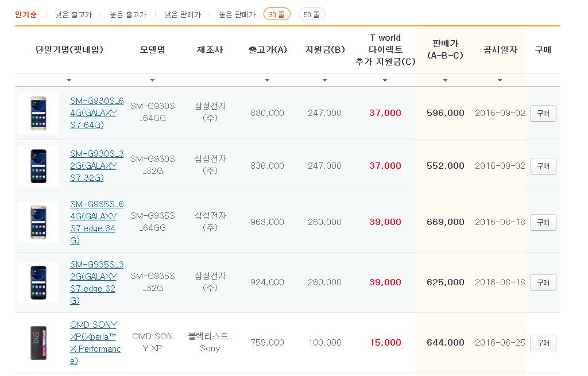
Task: Open dropdown arrow under 단말기명 column
Action: tap(69, 80)
